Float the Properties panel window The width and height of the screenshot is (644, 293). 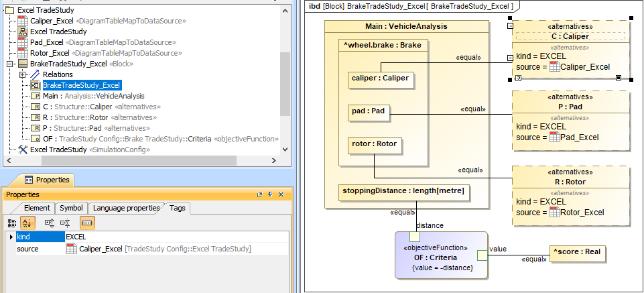point(260,194)
